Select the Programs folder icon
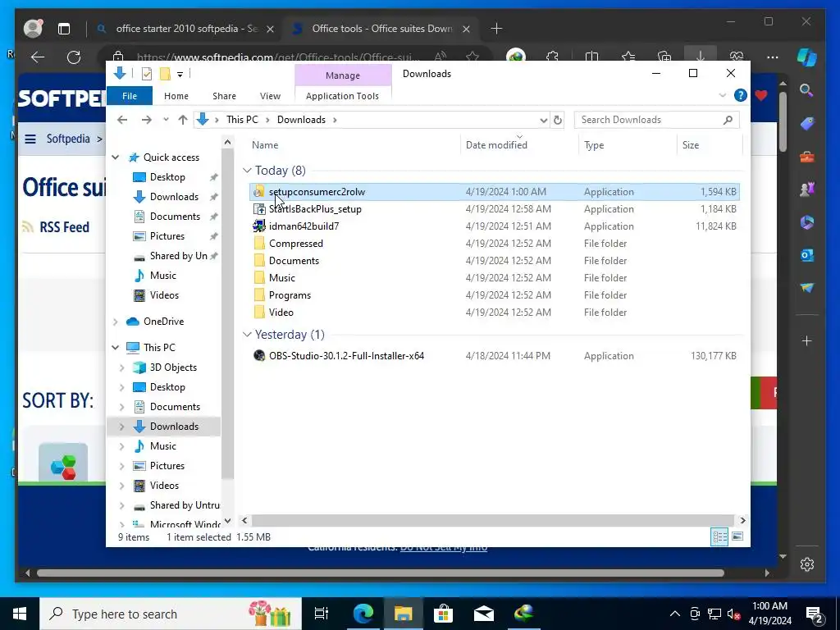Screen dimensions: 840x630 point(259,295)
